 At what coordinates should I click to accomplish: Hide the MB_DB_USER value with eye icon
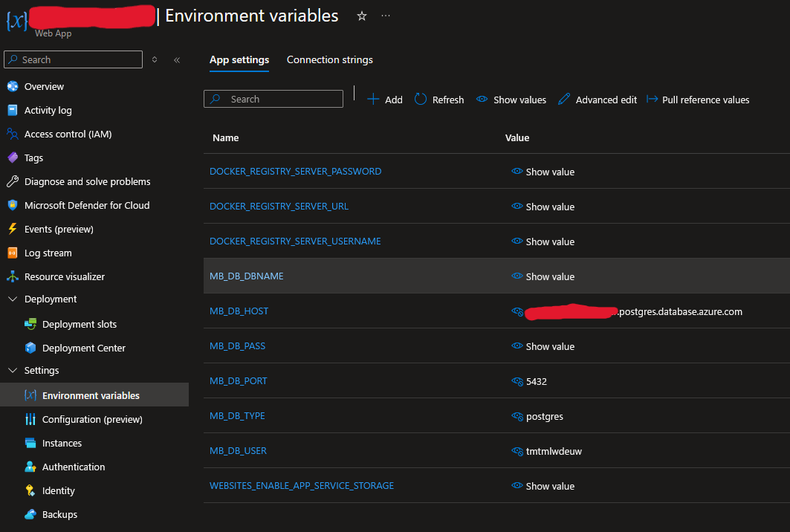(x=517, y=451)
